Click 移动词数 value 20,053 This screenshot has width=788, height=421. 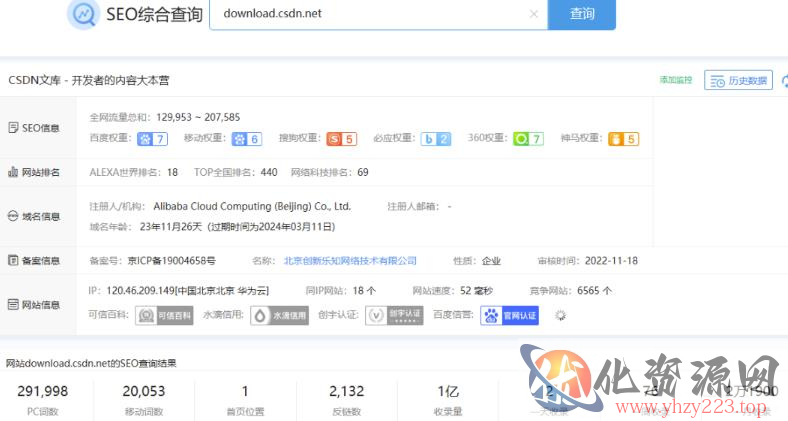[144, 391]
